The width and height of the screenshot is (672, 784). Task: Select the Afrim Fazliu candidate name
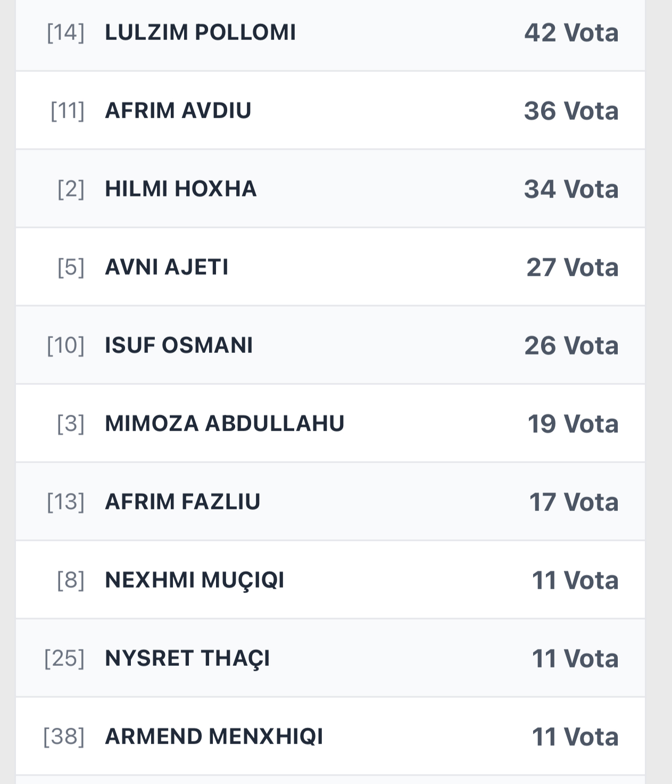pos(182,502)
